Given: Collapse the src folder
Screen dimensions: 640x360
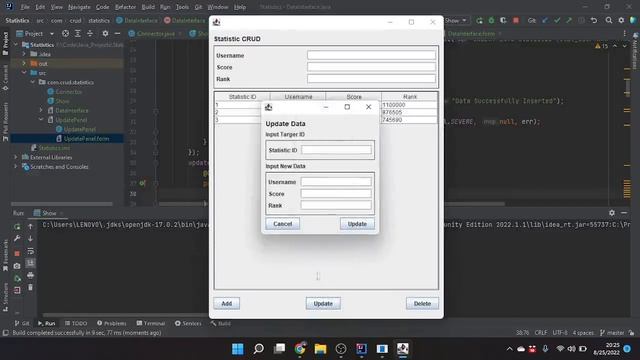Looking at the screenshot, I should 24,73.
